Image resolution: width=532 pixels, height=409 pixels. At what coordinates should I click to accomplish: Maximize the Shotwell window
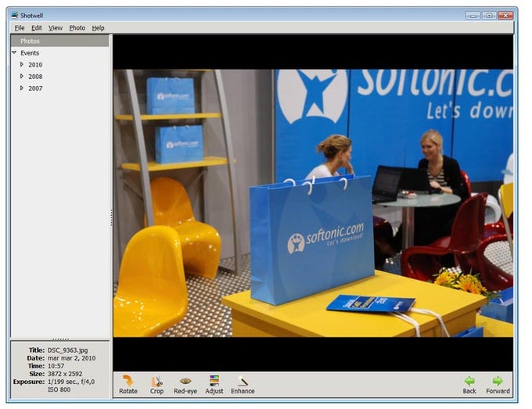pos(489,16)
